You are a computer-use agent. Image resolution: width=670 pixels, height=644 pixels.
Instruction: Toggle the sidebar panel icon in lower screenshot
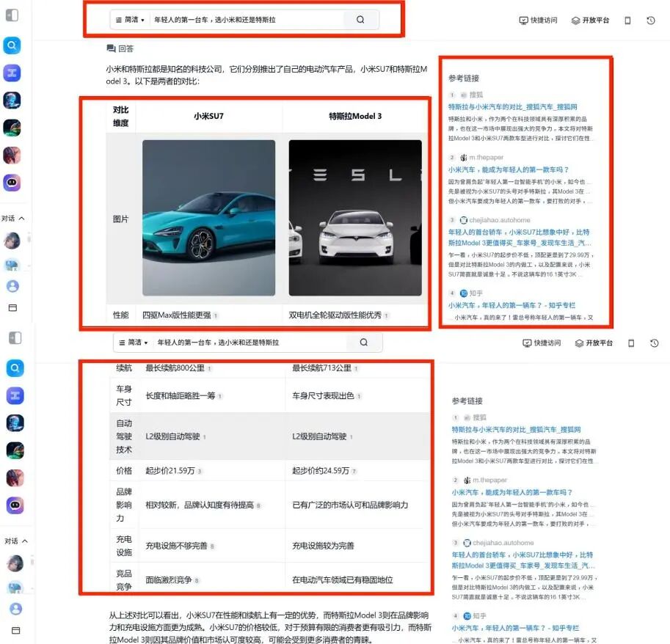15,338
